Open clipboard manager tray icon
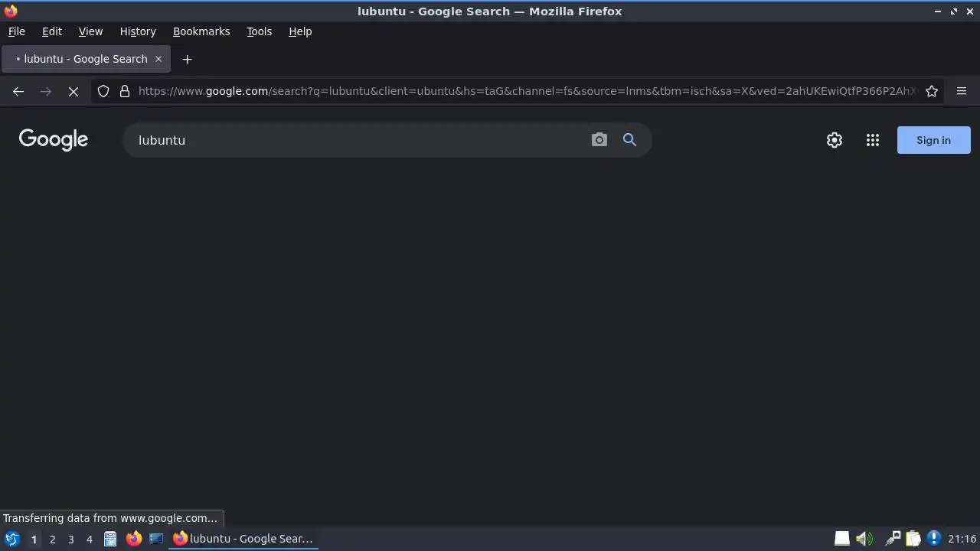The width and height of the screenshot is (980, 551). (x=913, y=539)
